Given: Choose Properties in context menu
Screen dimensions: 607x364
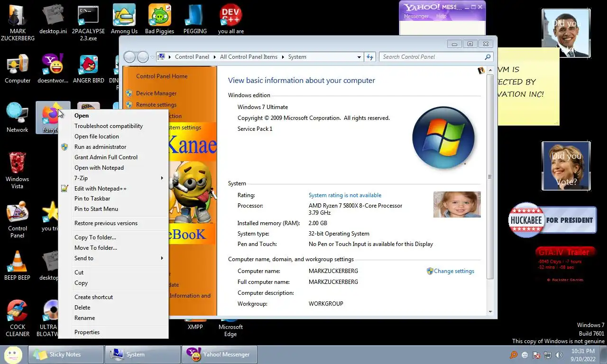Looking at the screenshot, I should [113, 332].
